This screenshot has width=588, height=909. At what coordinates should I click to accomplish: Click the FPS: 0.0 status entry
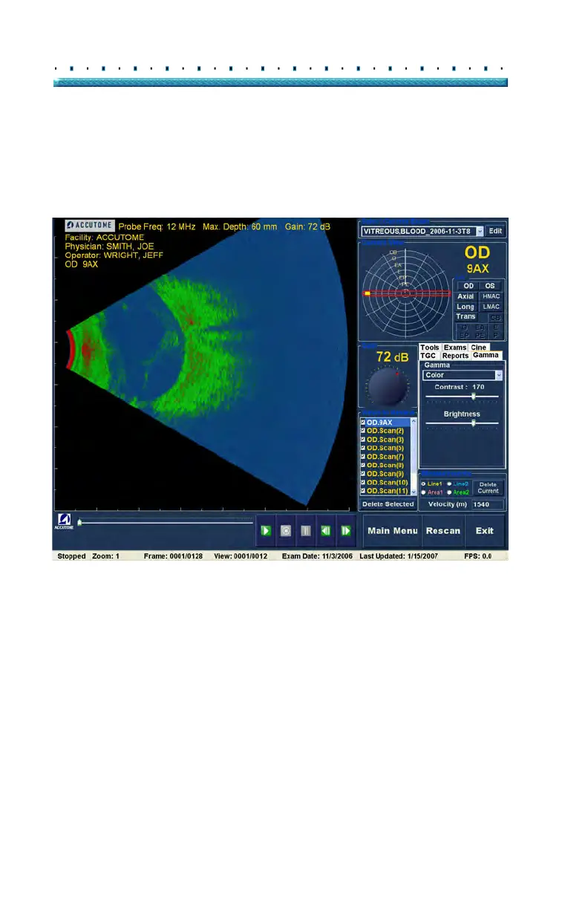[477, 555]
